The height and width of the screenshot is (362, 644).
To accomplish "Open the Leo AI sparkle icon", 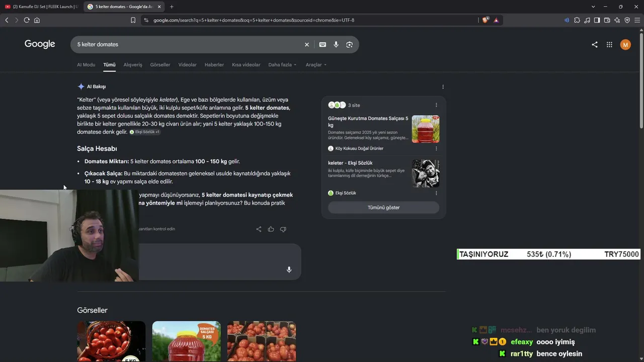I will click(x=617, y=20).
